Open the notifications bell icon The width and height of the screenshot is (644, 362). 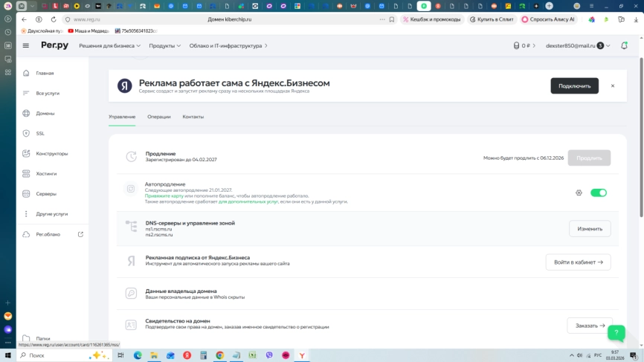[624, 45]
